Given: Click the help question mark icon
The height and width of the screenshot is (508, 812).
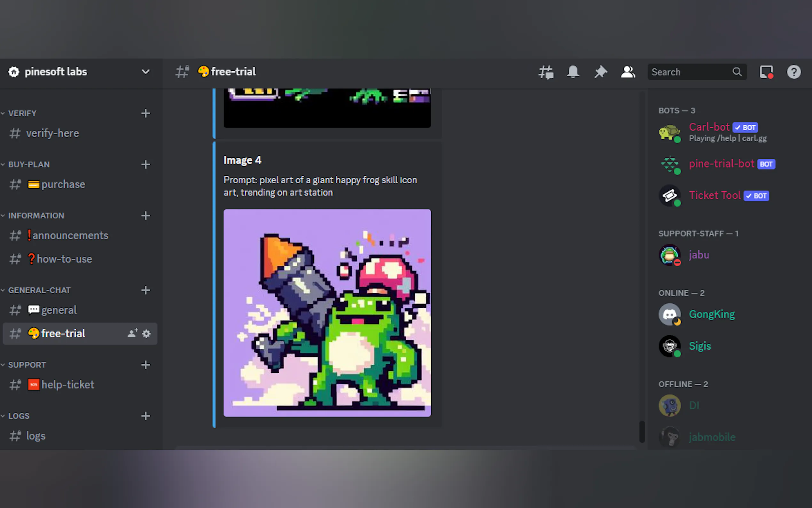Looking at the screenshot, I should pos(794,72).
